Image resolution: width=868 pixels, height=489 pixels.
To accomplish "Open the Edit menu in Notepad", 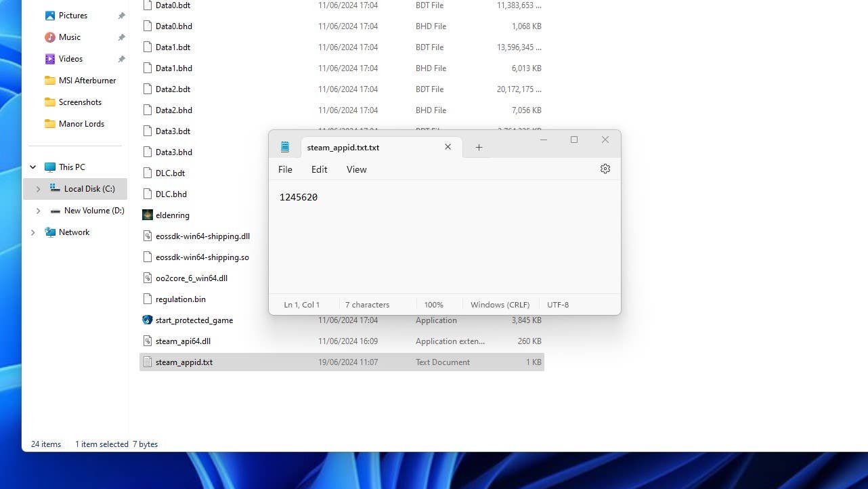I will tap(319, 169).
